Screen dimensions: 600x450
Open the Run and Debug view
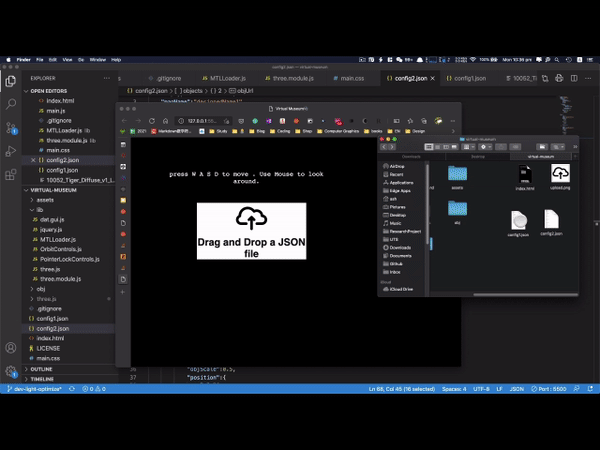(11, 151)
